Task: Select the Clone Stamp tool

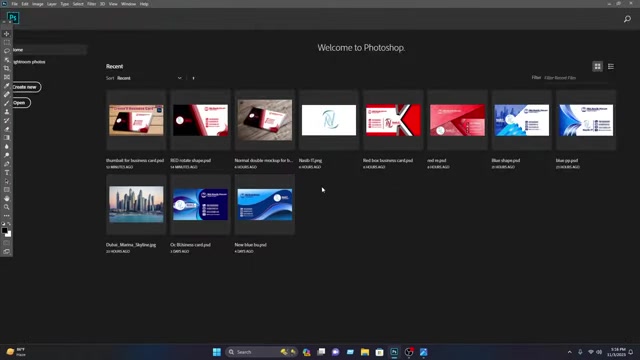Action: point(7,111)
